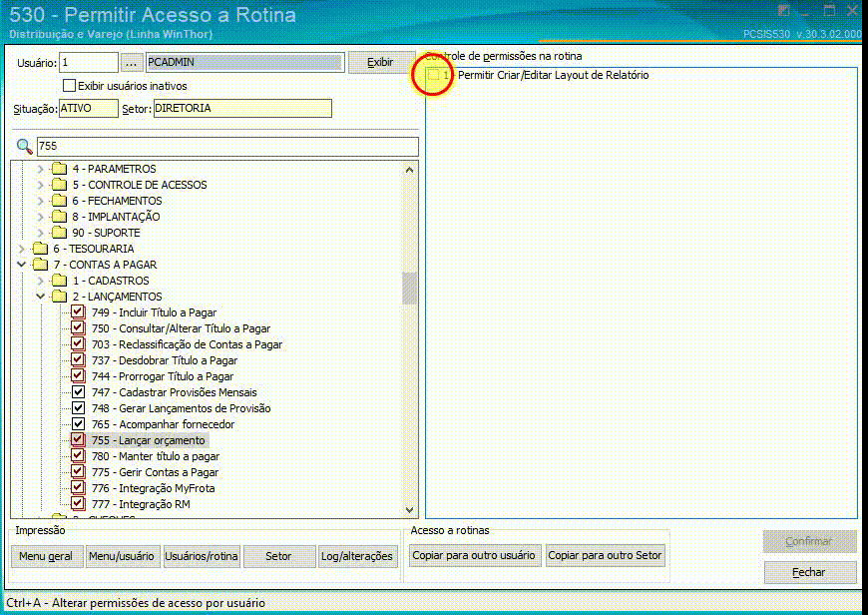The height and width of the screenshot is (615, 868).
Task: Select the 755 - Lançar orçamento row
Action: coord(149,440)
